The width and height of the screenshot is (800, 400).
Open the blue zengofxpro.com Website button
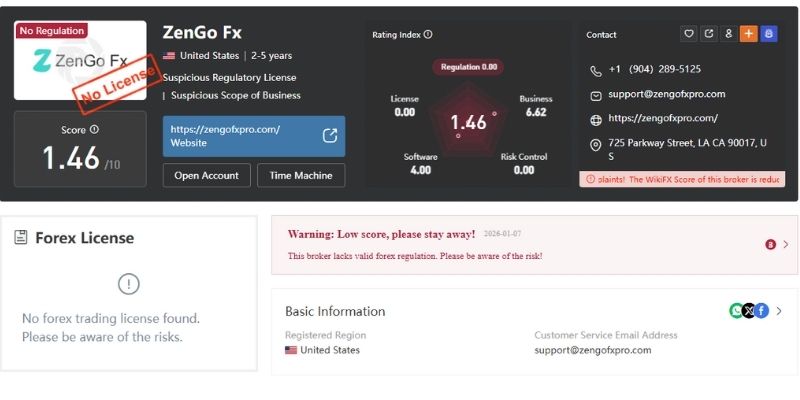point(254,136)
